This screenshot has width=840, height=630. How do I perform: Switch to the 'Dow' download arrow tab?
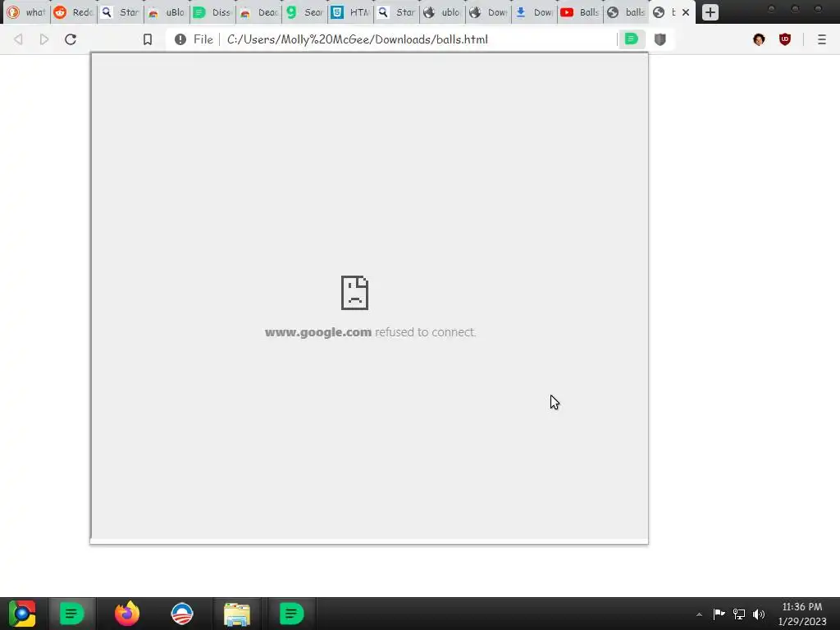[534, 12]
